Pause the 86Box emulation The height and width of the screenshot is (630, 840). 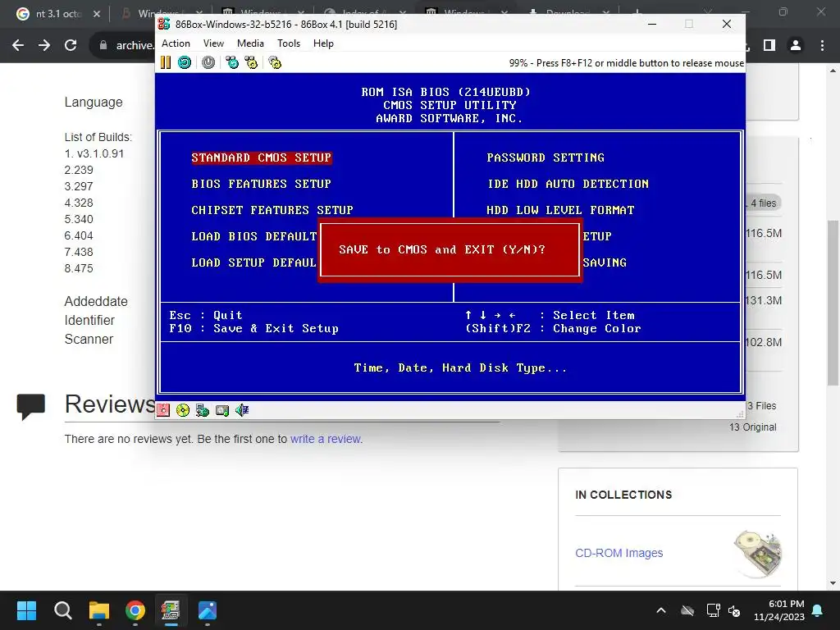tap(166, 62)
